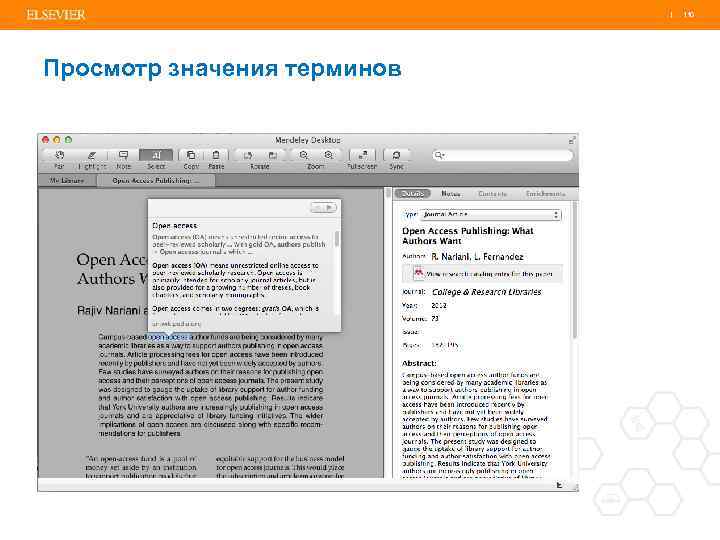720x540 pixels.
Task: Click authors R. Nariani, L. Fernandez
Action: click(477, 257)
